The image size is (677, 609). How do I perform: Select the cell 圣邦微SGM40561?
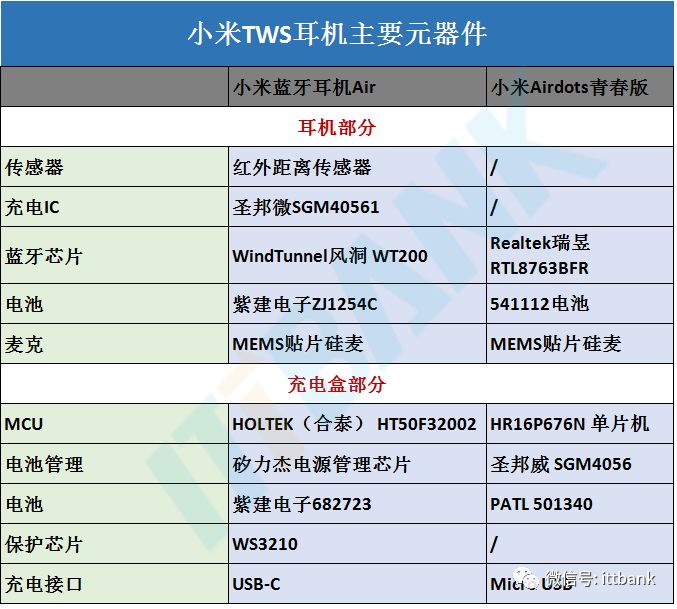coord(357,207)
